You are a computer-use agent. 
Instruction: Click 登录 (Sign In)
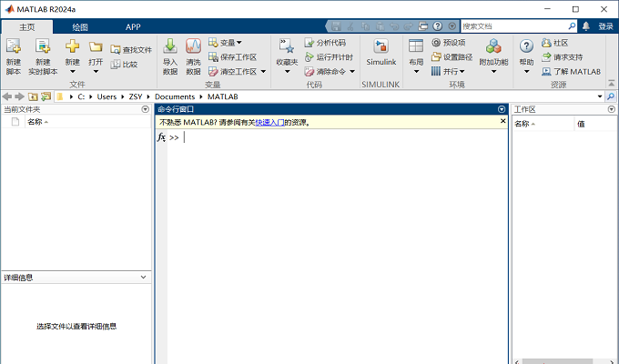point(605,26)
